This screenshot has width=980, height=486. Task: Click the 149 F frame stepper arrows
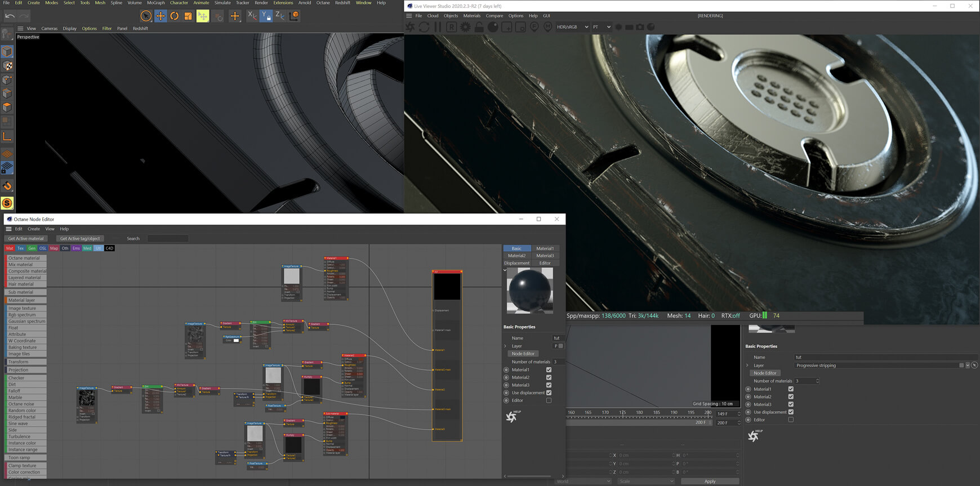[x=739, y=414]
